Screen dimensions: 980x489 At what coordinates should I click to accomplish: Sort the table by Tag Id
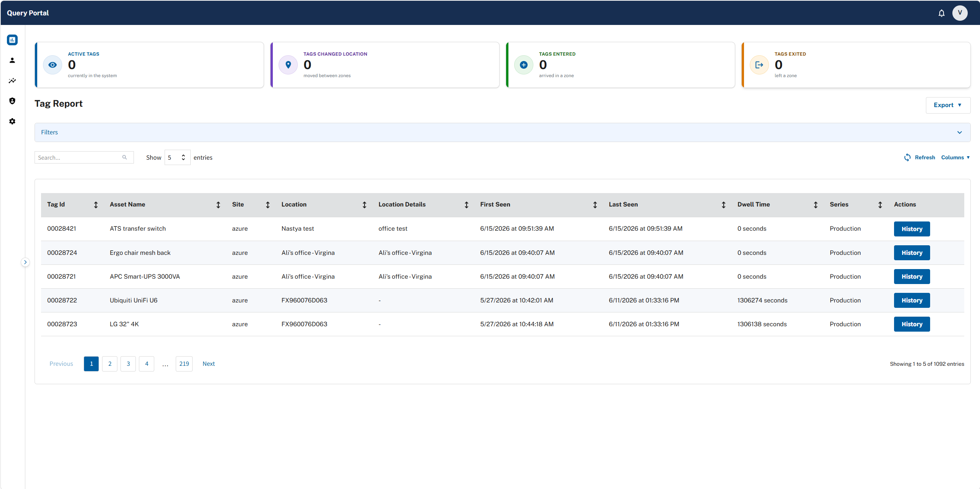[x=96, y=205]
